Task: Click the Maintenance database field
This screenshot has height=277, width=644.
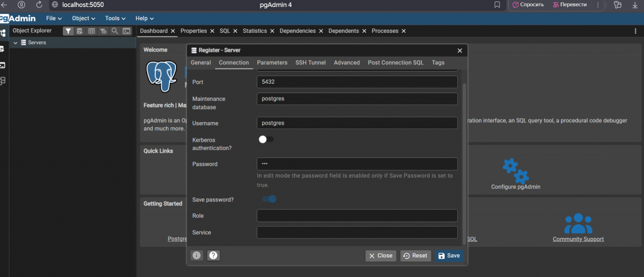Action: pos(357,99)
